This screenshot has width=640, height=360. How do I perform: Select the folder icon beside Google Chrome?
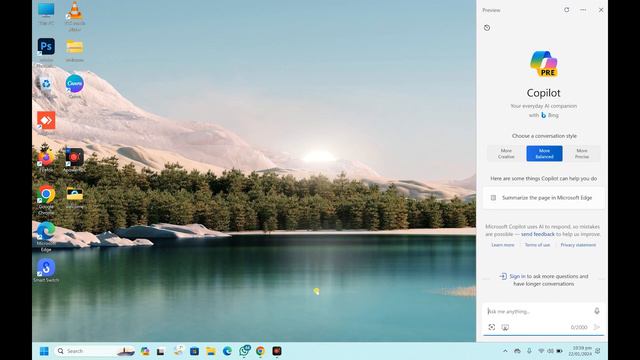coord(75,197)
